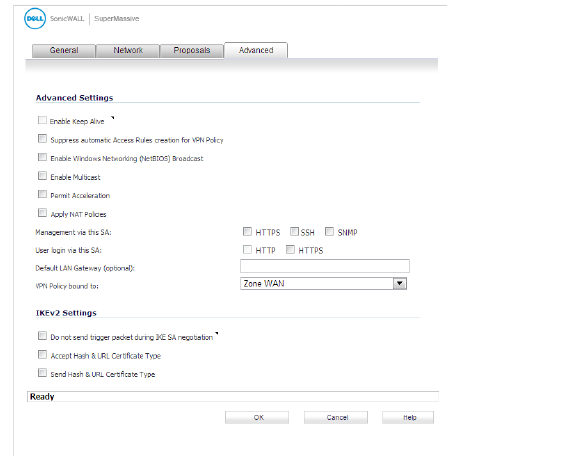Enable Accept Hash & URL Certificate Type
Screen dimensions: 576x463
42,355
